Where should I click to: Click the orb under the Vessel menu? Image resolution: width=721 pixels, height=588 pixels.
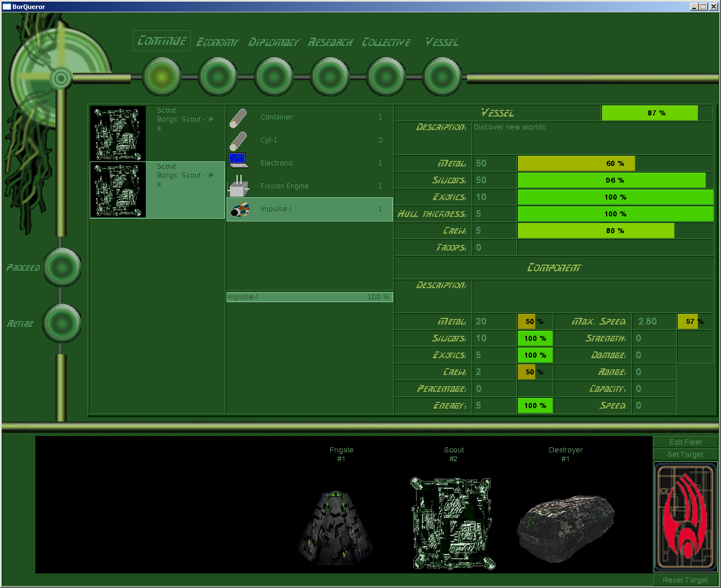[442, 77]
